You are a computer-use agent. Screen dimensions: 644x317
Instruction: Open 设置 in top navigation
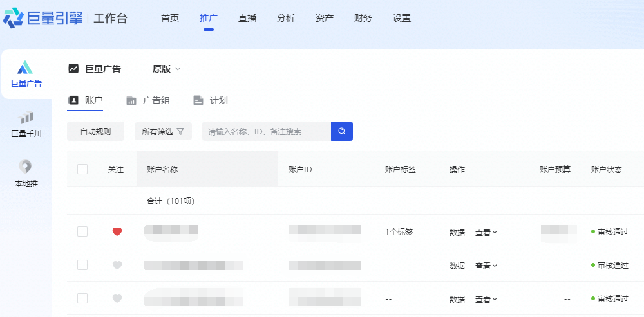pos(402,19)
